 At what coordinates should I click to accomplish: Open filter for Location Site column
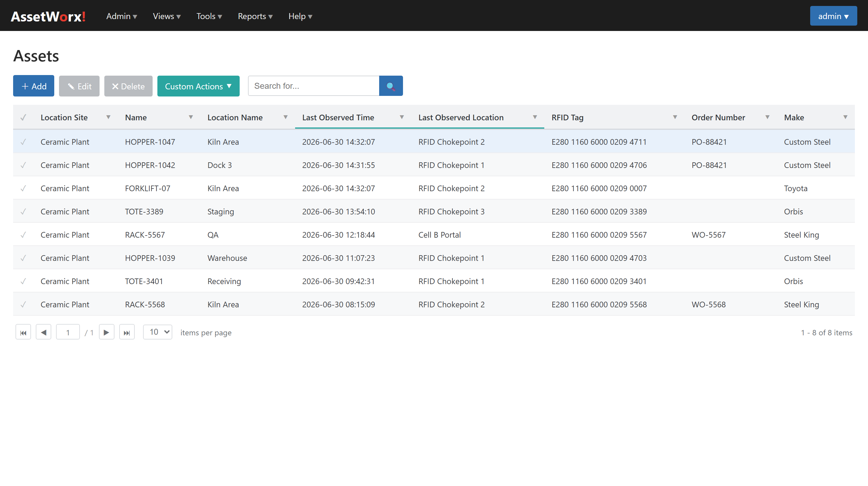(108, 117)
